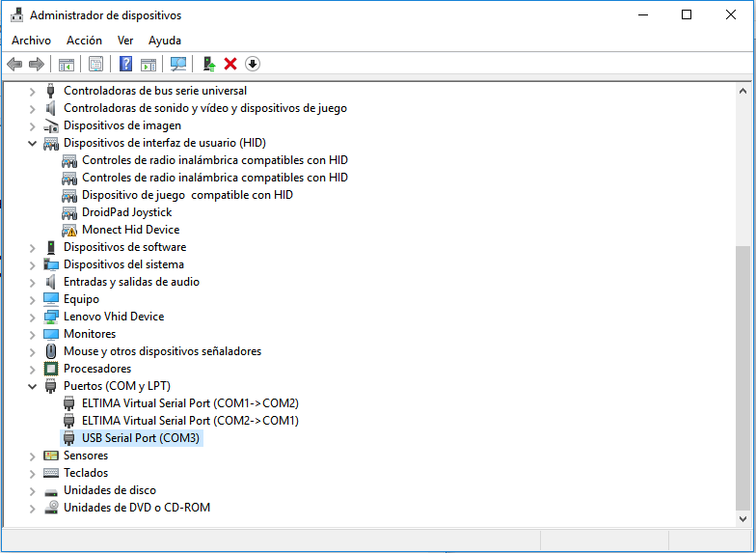Click the vertical scrollbar thumb
This screenshot has width=756, height=553.
coord(742,378)
